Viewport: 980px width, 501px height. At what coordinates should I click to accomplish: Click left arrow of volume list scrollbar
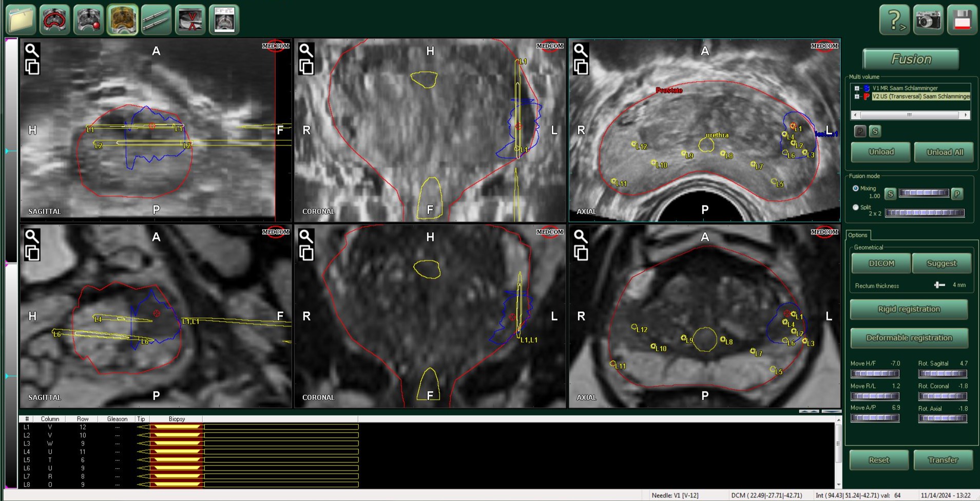point(855,115)
